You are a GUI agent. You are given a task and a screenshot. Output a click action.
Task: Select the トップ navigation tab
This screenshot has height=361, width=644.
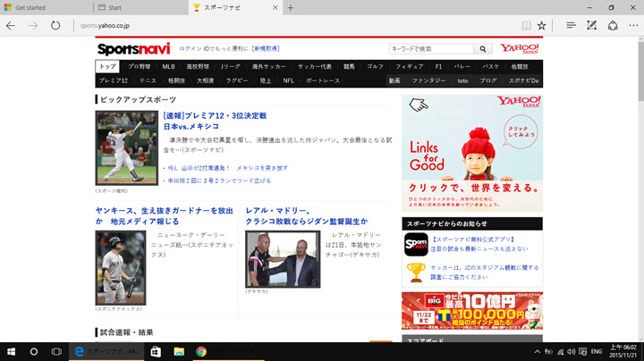[107, 66]
